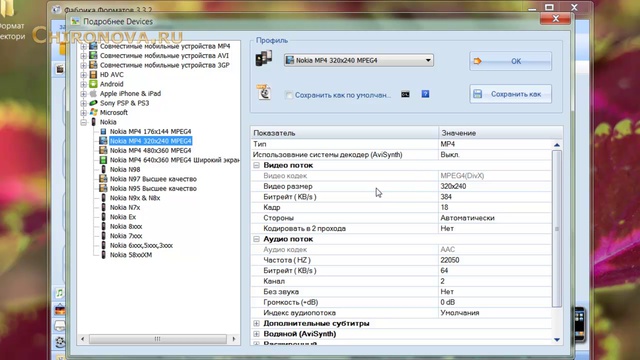
Task: Click the Показатель column header
Action: click(344, 133)
